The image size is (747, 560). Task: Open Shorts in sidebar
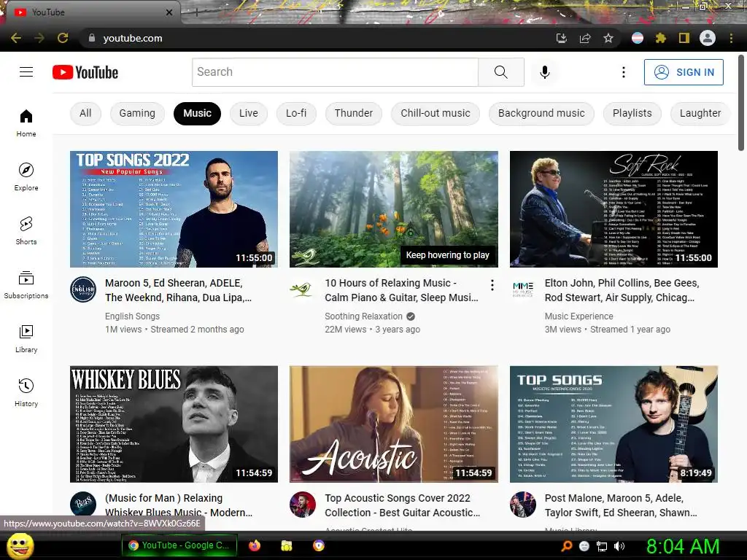26,230
